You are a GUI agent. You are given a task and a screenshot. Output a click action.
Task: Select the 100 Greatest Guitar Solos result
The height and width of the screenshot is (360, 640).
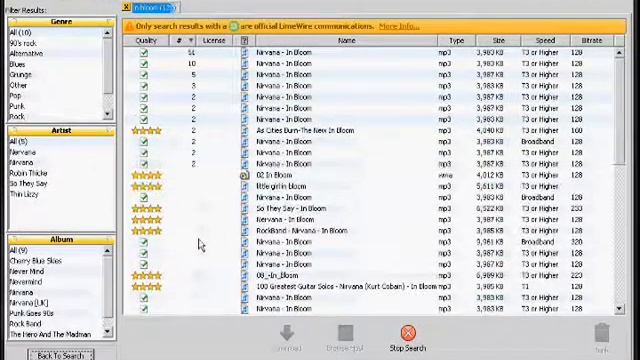point(346,287)
